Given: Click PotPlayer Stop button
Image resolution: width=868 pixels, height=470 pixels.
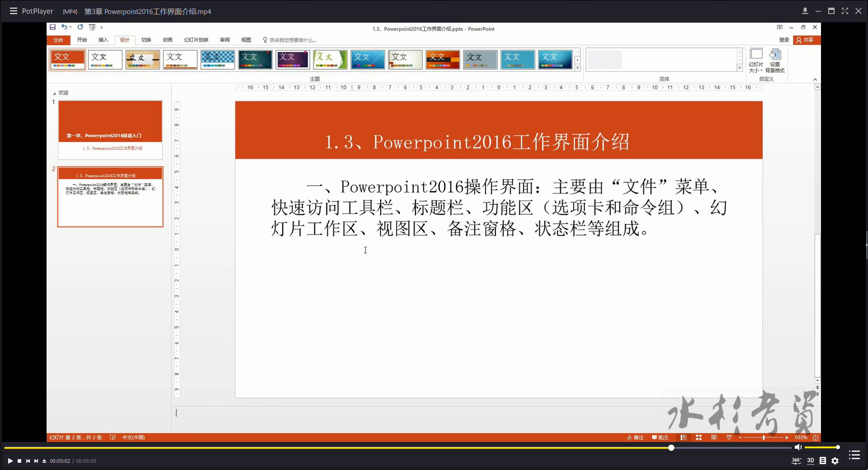Looking at the screenshot, I should tap(19, 461).
